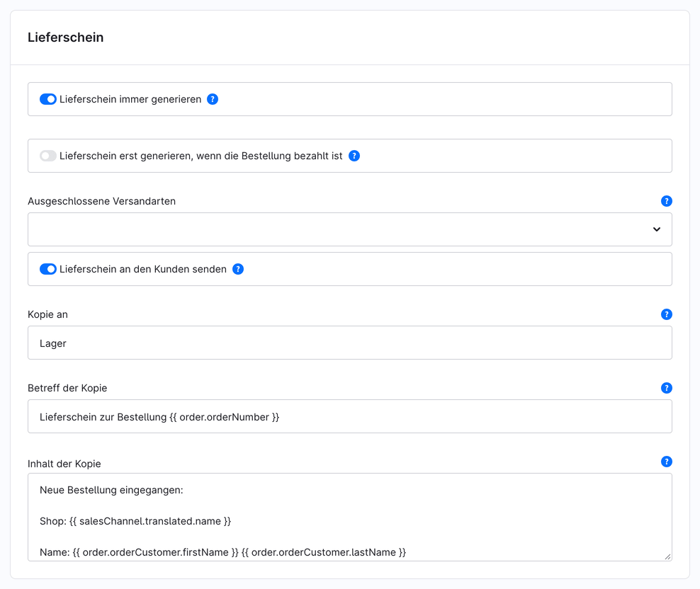Screen dimensions: 700x589
Task: Click 'Lieferschein immer generieren' label text
Action: (130, 99)
